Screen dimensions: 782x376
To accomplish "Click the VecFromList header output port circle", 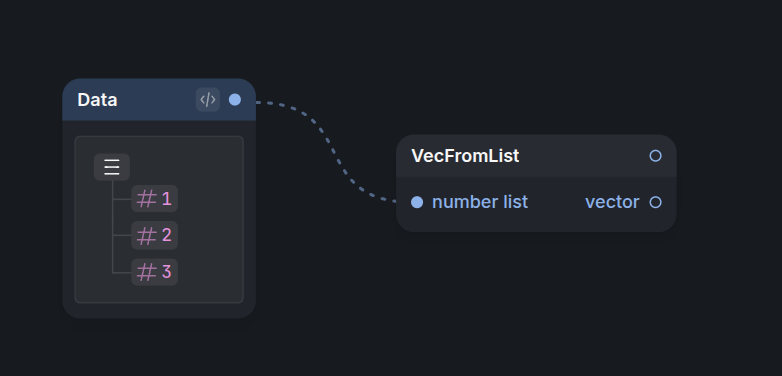I will point(655,156).
